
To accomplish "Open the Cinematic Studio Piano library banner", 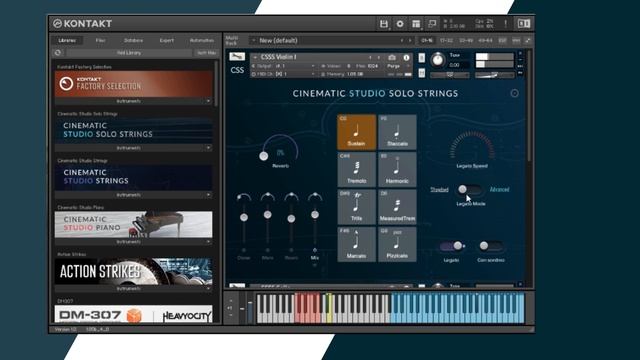I will point(133,224).
